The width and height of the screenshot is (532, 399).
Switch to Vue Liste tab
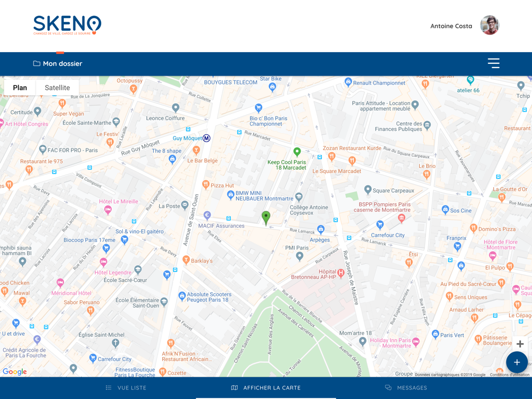point(126,388)
